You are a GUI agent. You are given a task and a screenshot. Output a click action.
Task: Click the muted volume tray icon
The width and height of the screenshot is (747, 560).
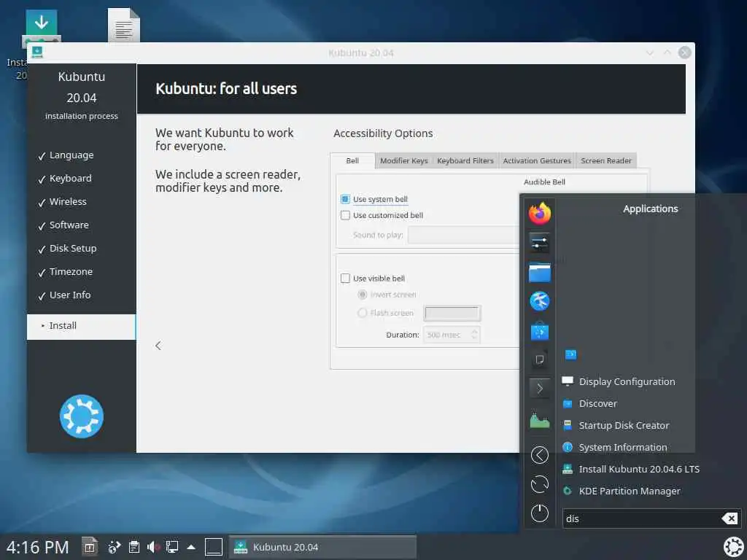[x=153, y=547]
